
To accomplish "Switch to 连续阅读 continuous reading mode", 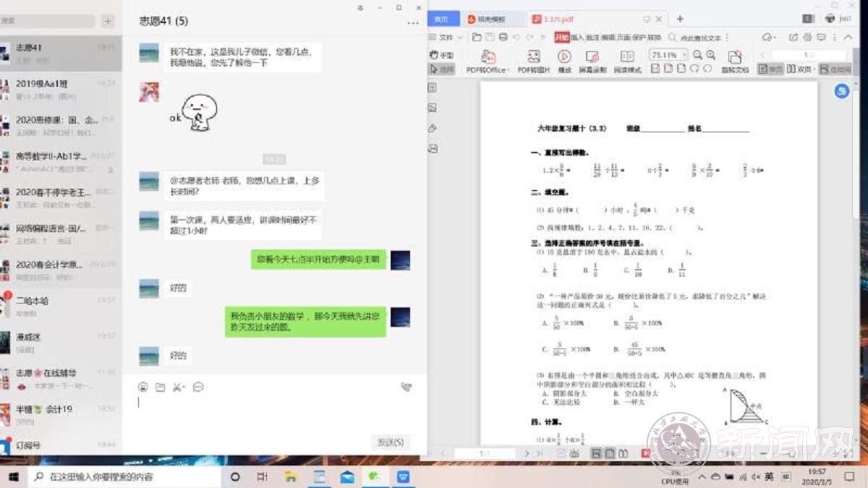I will coord(835,69).
